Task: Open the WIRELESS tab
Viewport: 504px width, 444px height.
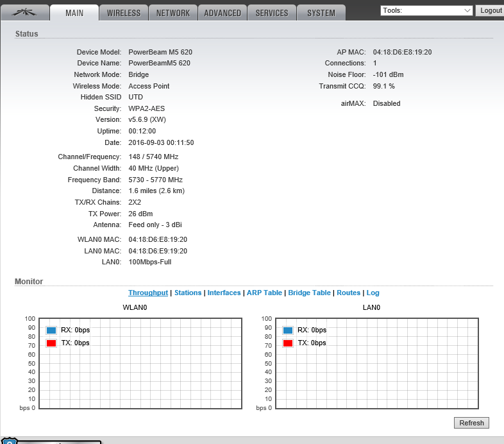Action: pyautogui.click(x=124, y=13)
